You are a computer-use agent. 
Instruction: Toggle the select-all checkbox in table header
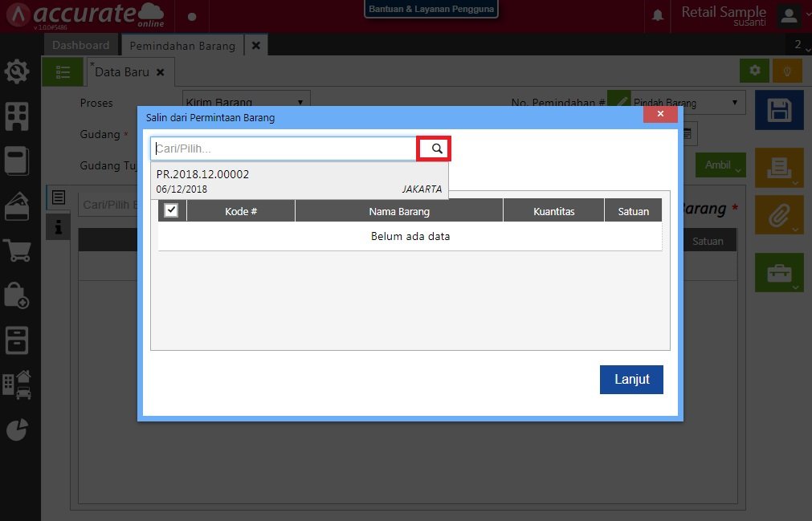click(171, 210)
